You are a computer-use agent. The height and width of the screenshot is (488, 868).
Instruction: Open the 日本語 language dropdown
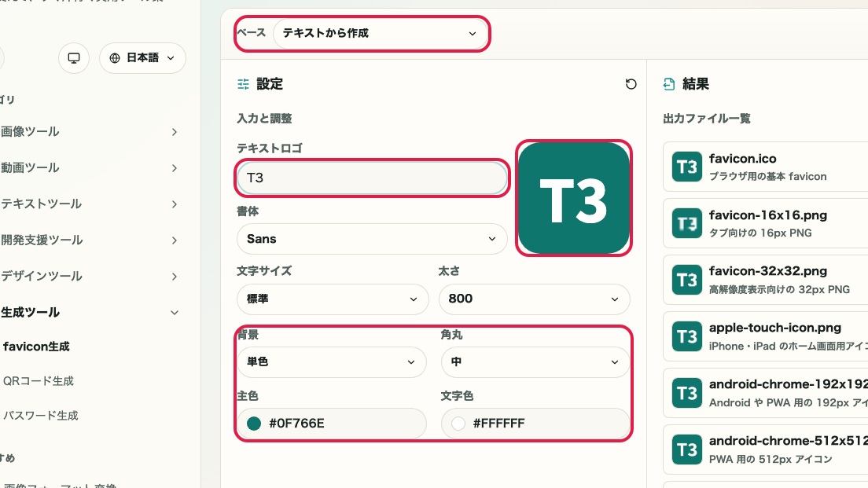(x=142, y=58)
